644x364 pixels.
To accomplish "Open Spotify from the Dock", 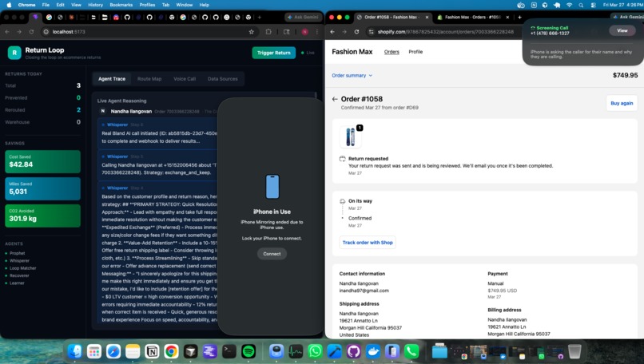I will [248, 351].
